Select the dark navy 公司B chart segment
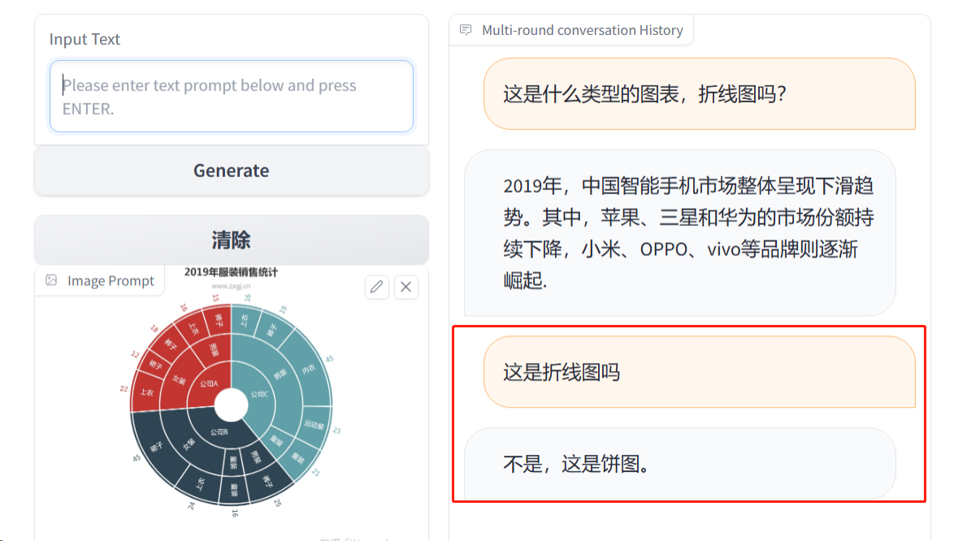This screenshot has width=980, height=541. click(x=218, y=432)
